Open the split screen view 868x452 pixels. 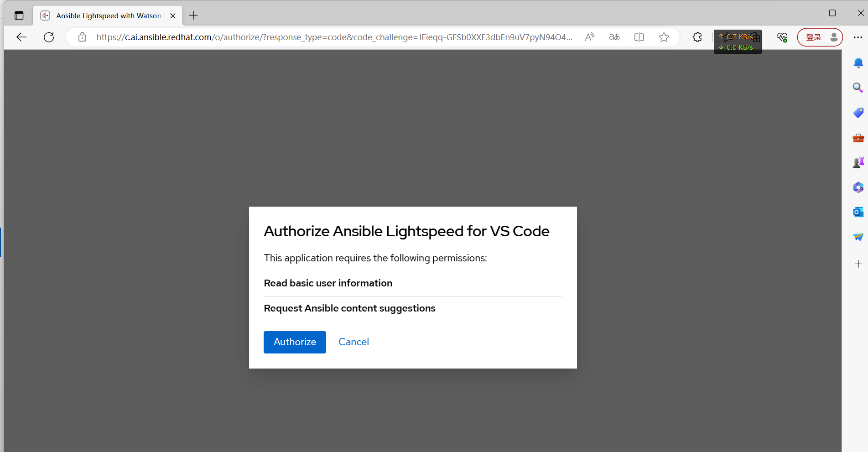point(639,37)
